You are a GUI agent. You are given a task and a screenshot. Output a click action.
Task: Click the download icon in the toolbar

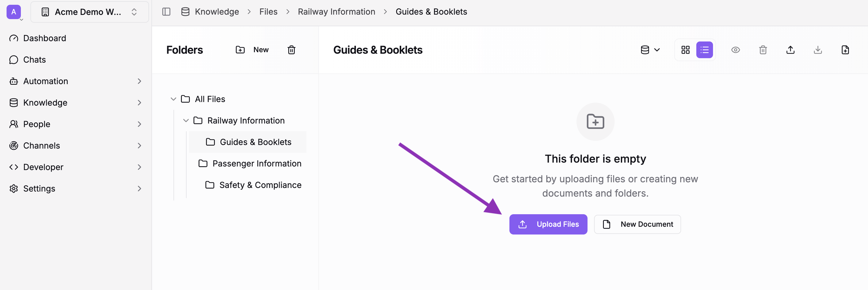coord(818,50)
